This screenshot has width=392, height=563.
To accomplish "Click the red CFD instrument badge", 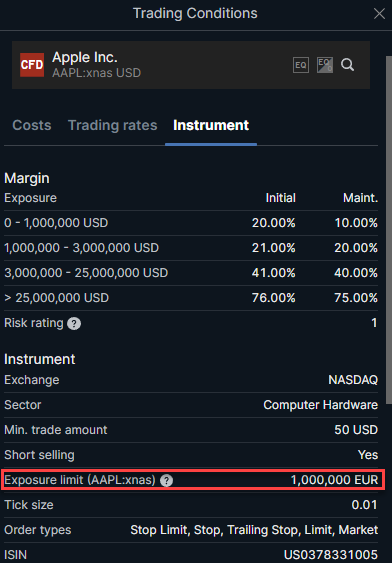I will pos(32,65).
